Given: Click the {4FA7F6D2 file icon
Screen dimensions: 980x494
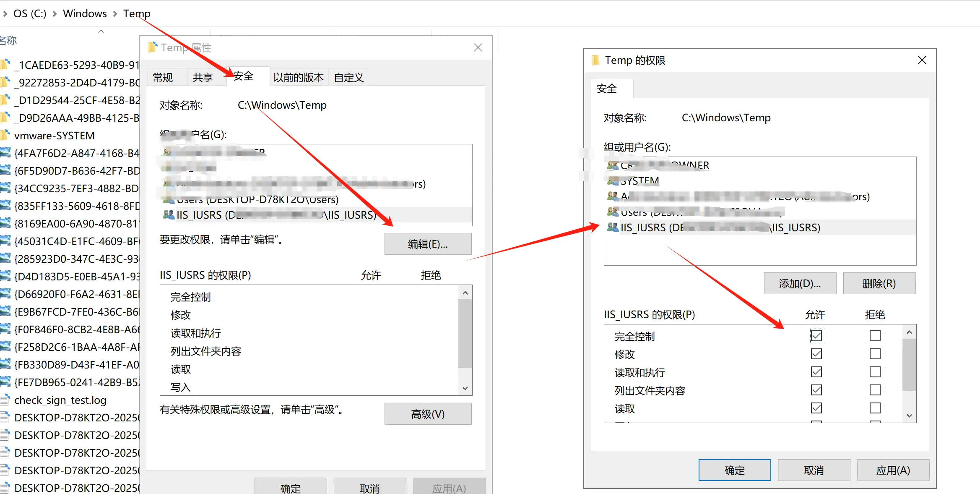Looking at the screenshot, I should (5, 153).
